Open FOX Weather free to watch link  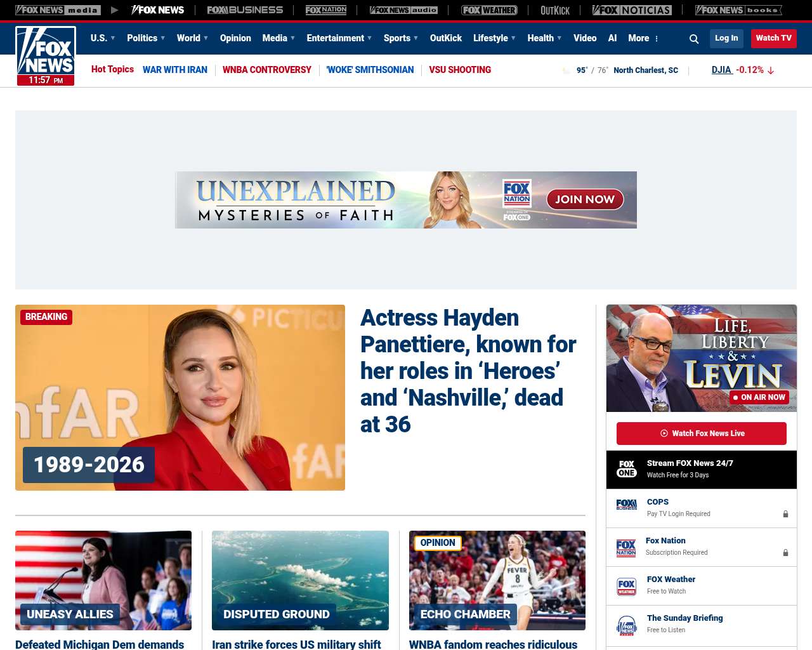click(x=671, y=579)
